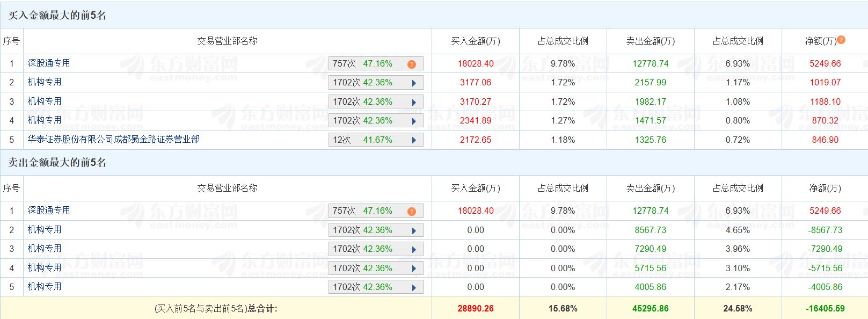
Task: Expand the 机构专用 row with sell amount 8567.73
Action: tap(414, 231)
